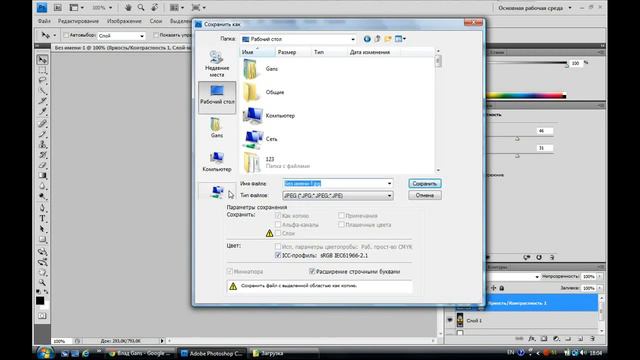Screen dimensions: 640x360
Task: Switch to the Adobe Photoshop taskbar button
Action: 212,353
